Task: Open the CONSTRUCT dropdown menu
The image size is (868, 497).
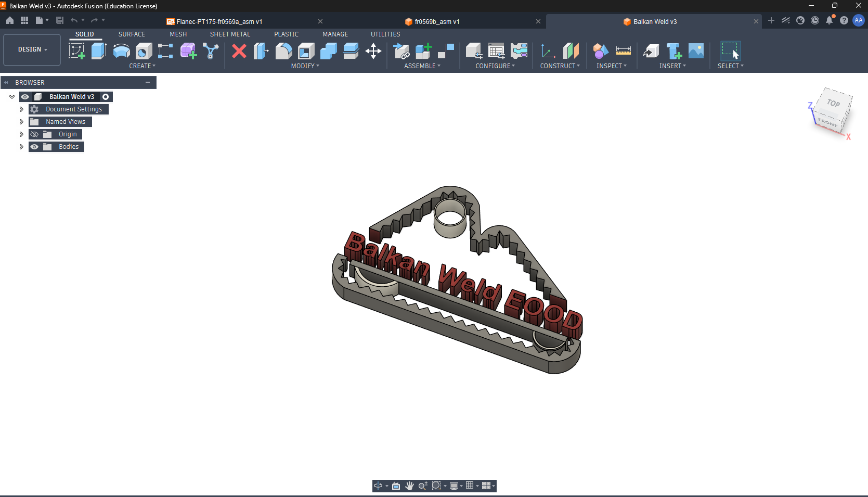Action: click(x=560, y=66)
